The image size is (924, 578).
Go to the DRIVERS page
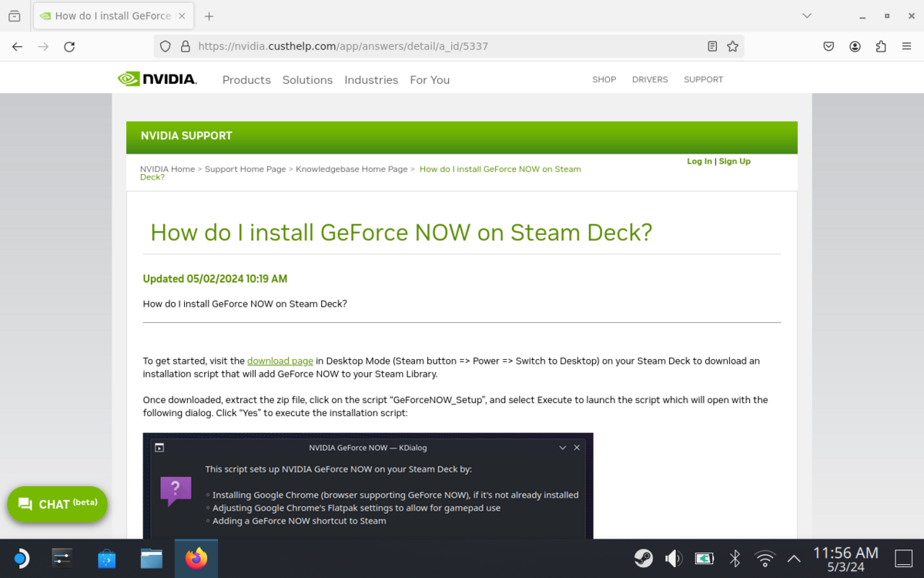point(650,79)
